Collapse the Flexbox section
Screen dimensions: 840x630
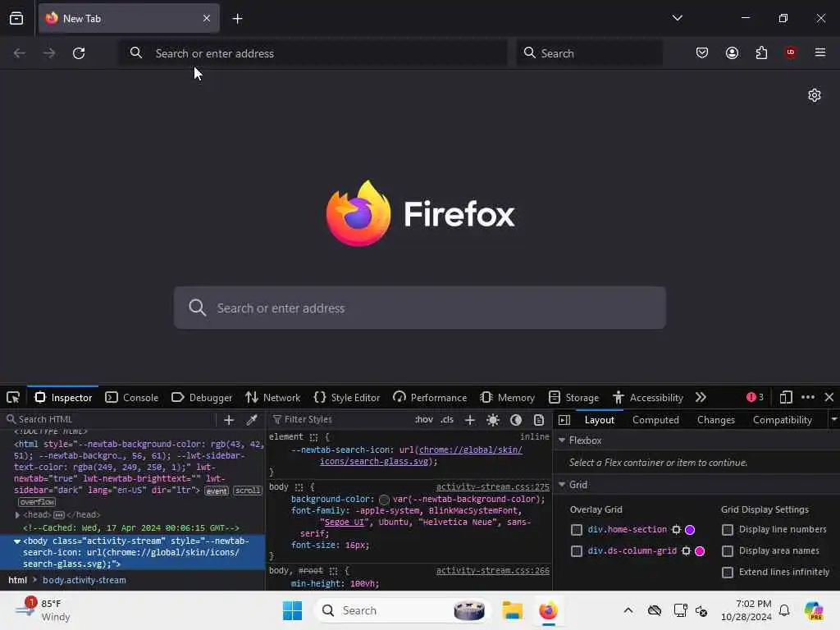(x=562, y=441)
